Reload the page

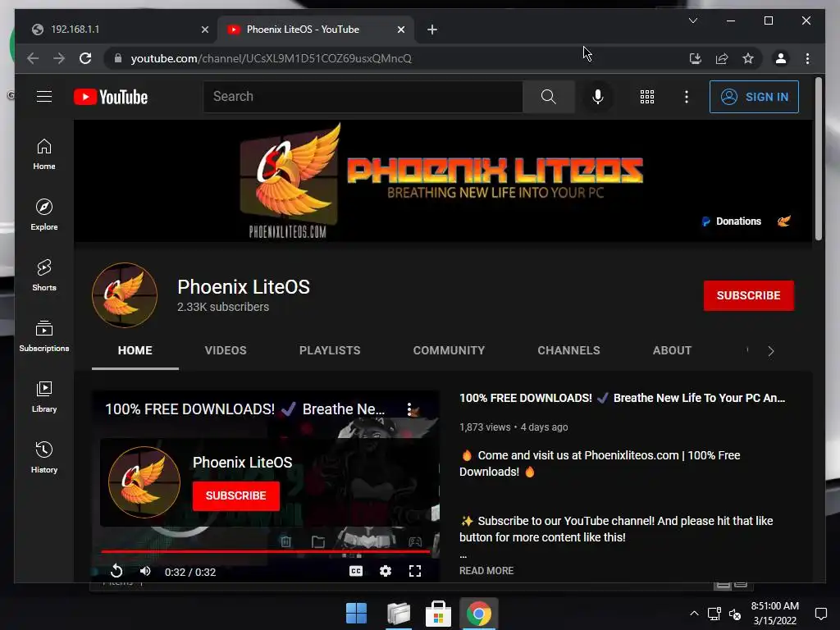pos(85,58)
